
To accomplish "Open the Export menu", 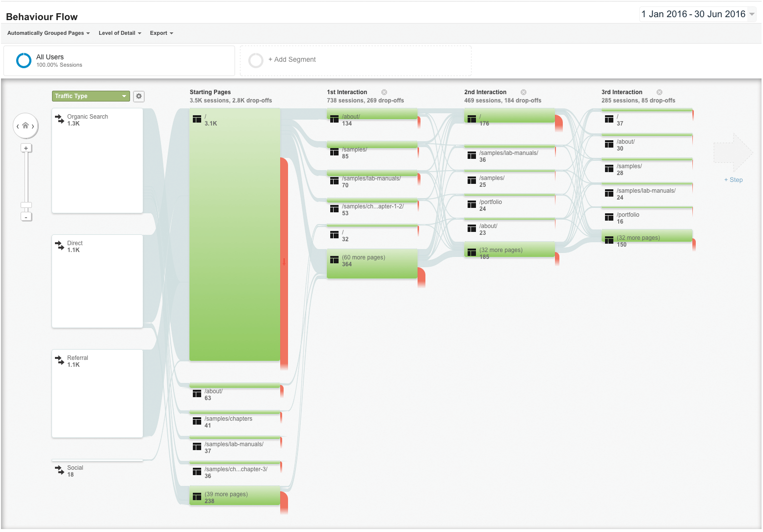I will coord(161,33).
